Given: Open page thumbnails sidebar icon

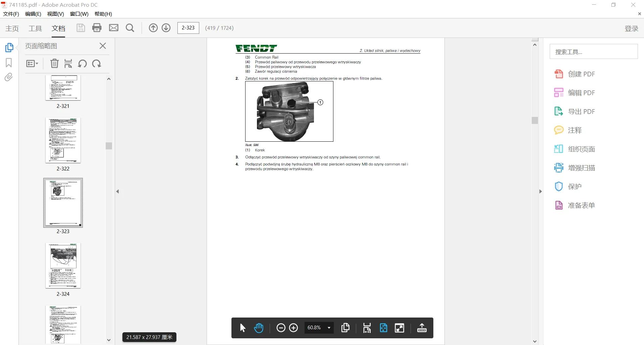Looking at the screenshot, I should point(9,48).
